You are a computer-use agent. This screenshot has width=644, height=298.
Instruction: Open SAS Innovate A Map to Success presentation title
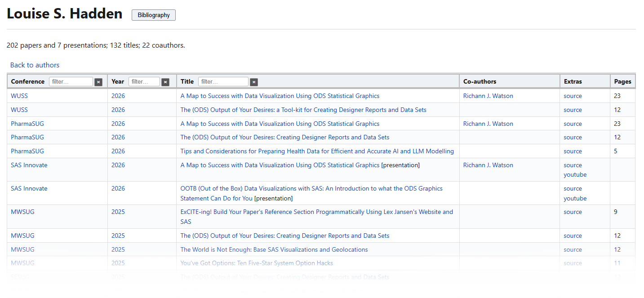tap(280, 165)
